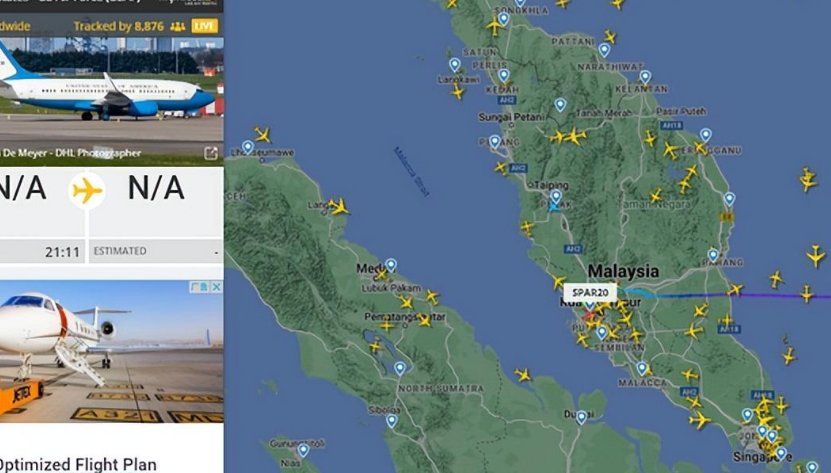831x473 pixels.
Task: Open the private jet advertisement image
Action: (x=111, y=351)
